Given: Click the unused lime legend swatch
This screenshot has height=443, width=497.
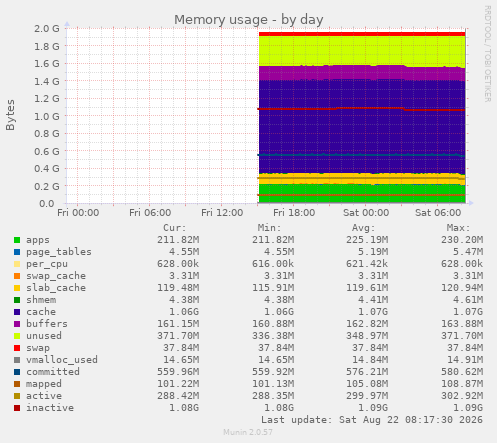Looking at the screenshot, I should pos(17,336).
